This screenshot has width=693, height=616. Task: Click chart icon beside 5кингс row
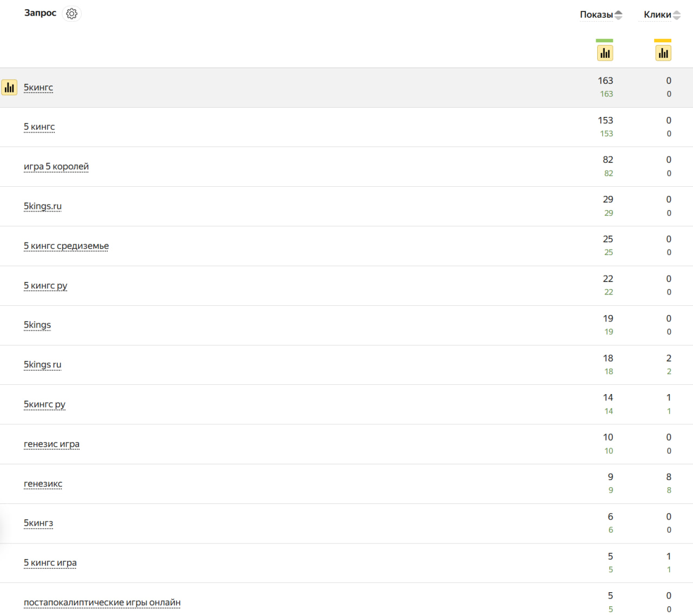(x=9, y=87)
